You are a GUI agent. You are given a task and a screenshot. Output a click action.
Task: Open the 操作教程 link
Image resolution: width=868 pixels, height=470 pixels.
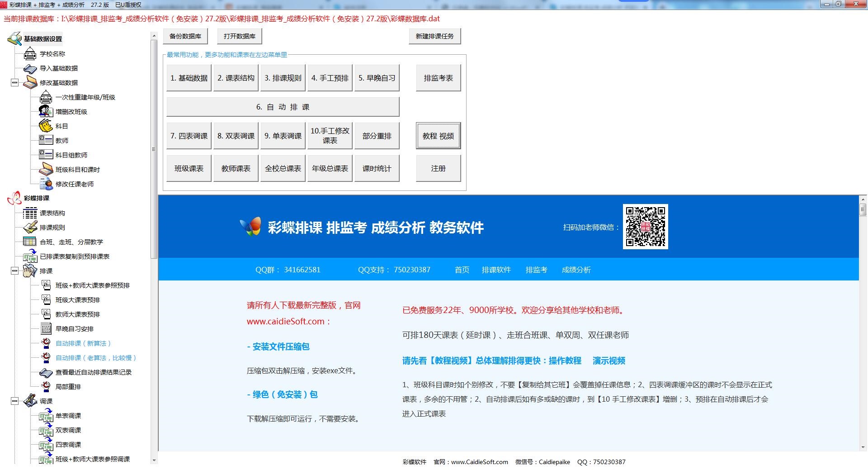coord(565,361)
